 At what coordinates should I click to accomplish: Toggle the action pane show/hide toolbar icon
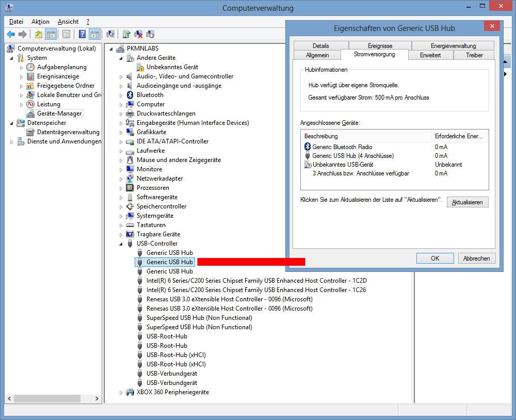95,34
